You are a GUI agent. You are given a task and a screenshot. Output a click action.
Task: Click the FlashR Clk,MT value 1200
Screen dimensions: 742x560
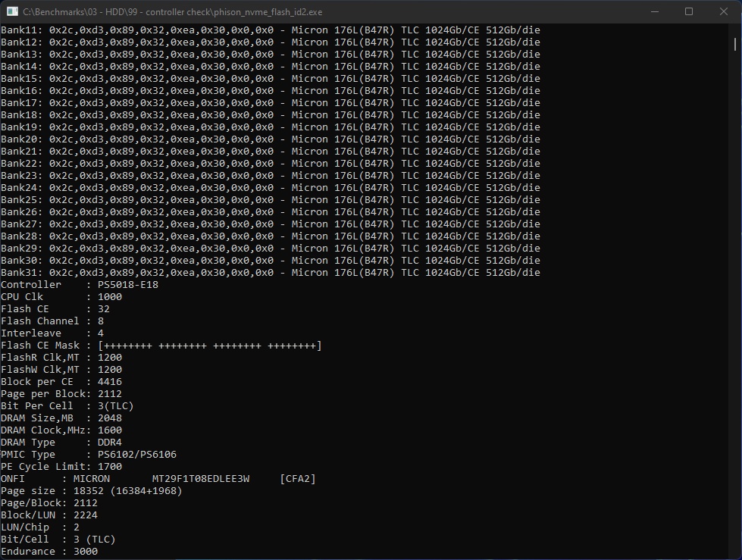pos(110,358)
